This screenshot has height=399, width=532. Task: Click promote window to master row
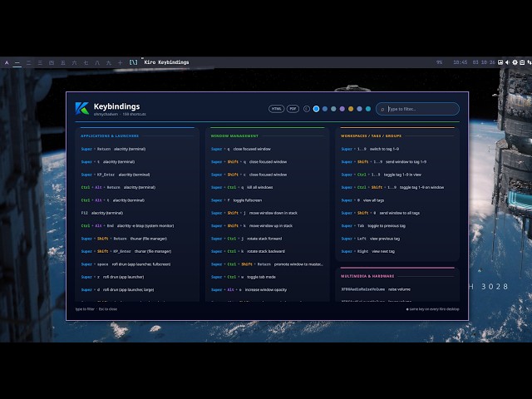[x=267, y=264]
